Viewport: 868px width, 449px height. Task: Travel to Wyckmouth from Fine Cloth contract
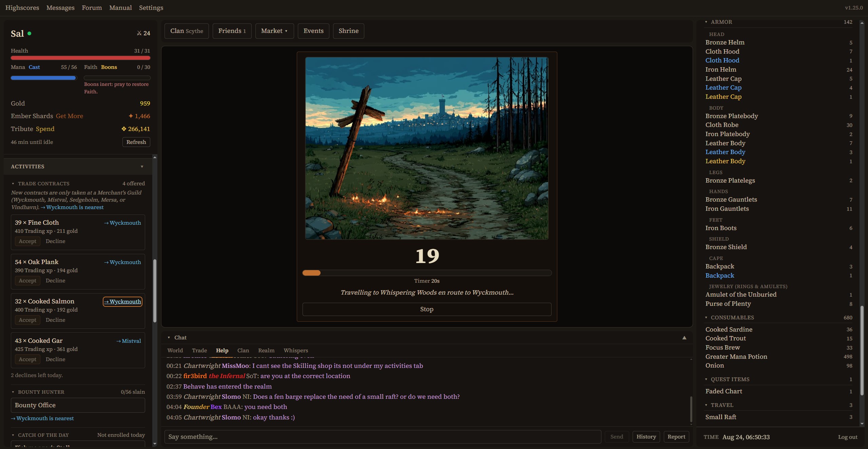(122, 223)
